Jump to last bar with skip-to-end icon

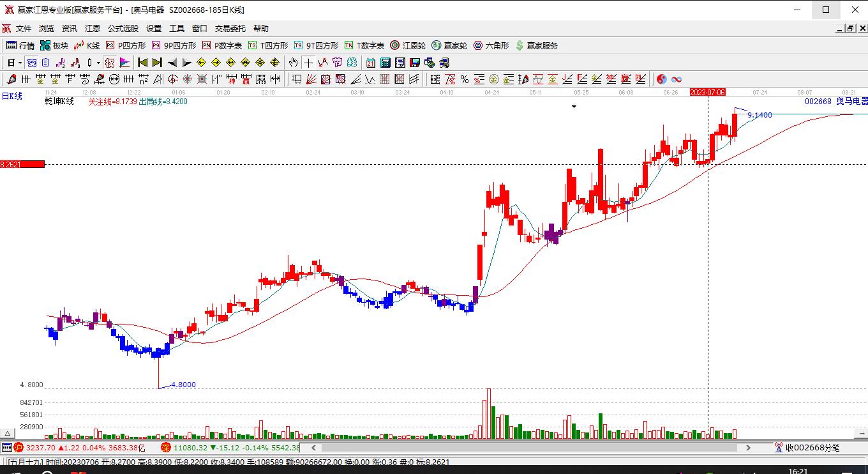click(x=157, y=63)
